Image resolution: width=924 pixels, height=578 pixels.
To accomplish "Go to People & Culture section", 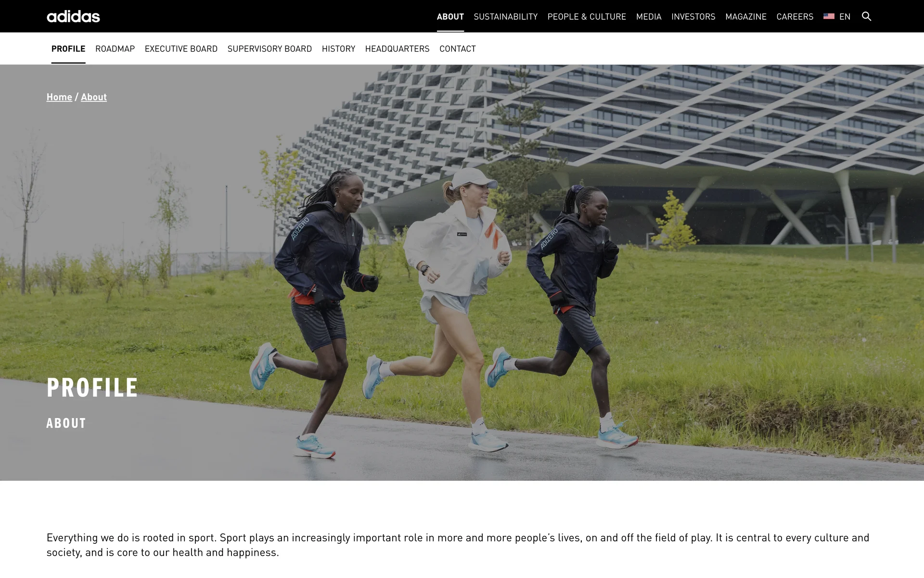I will [587, 16].
